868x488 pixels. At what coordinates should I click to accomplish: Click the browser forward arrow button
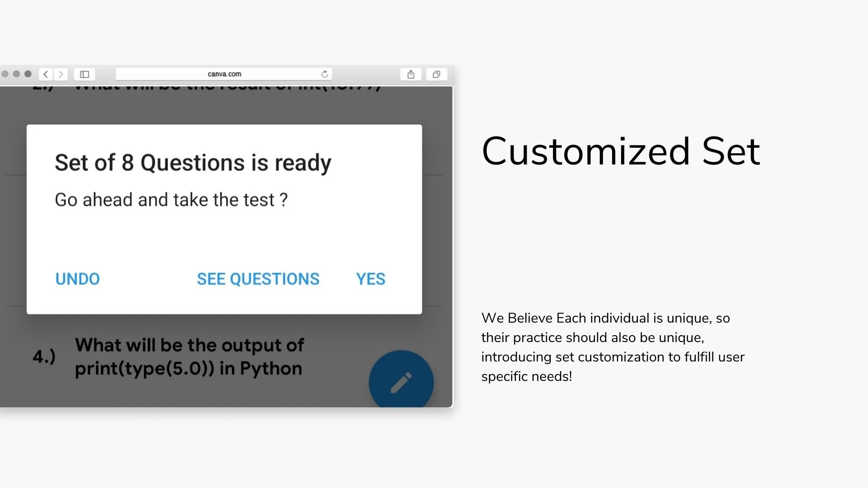tap(61, 74)
